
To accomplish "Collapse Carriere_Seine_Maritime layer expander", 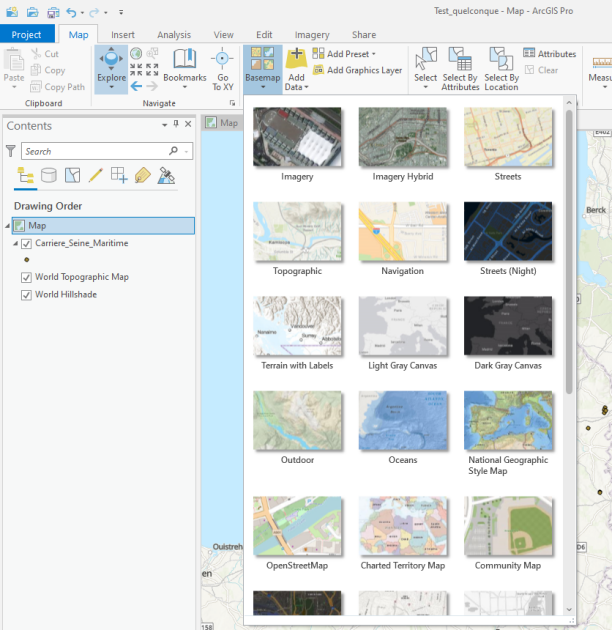I will pyautogui.click(x=16, y=243).
